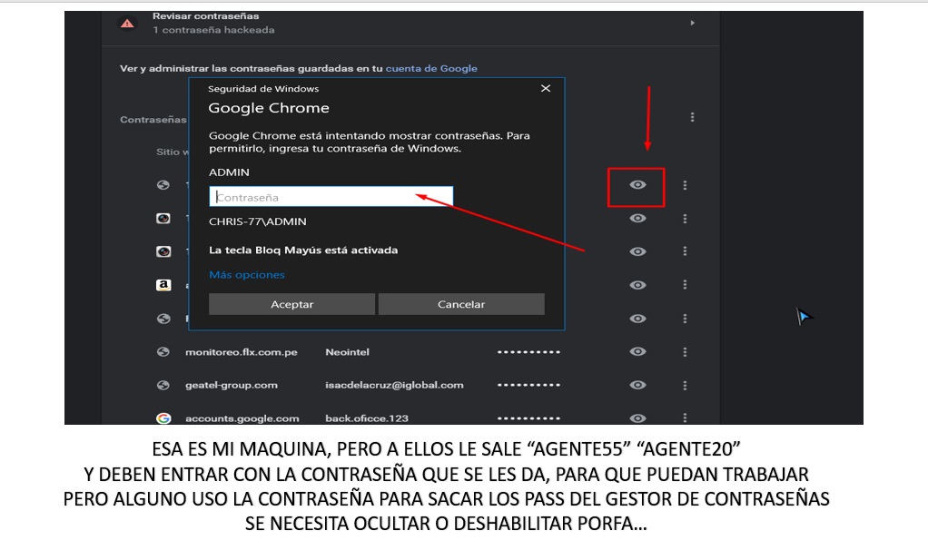Reveal password in the Amazon row
This screenshot has width=928, height=560.
[637, 284]
